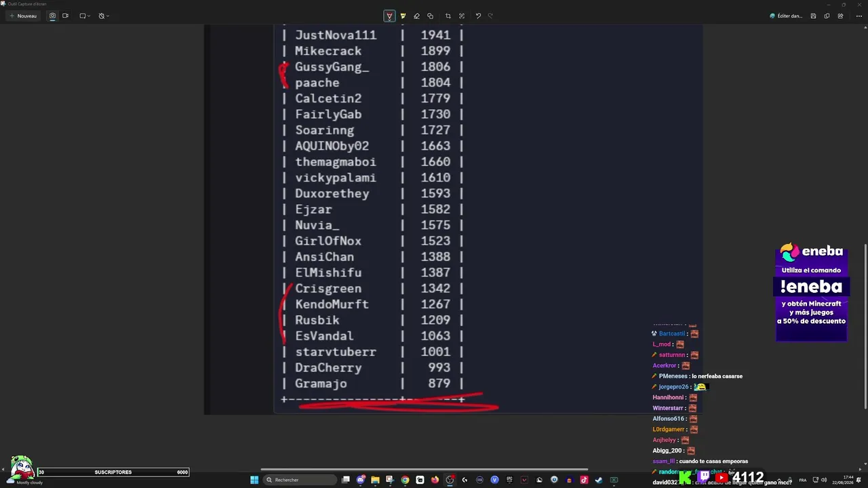Click the vickypalami name in the table
Screen dimensions: 868x488
coord(336,178)
